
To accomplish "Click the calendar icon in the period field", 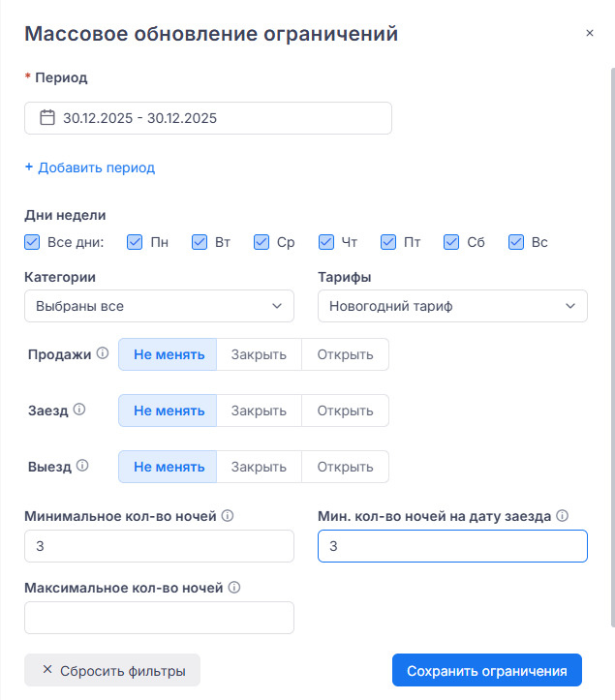I will tap(47, 118).
